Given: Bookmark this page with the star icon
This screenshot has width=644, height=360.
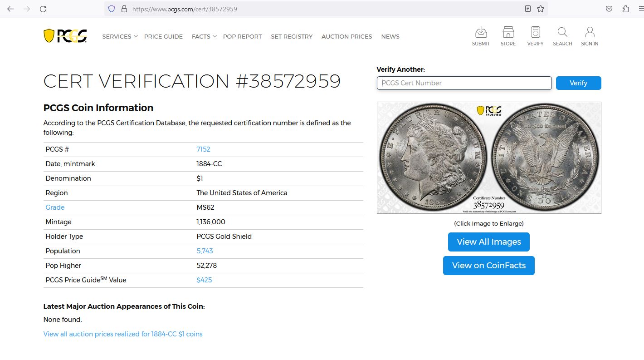Looking at the screenshot, I should [541, 9].
